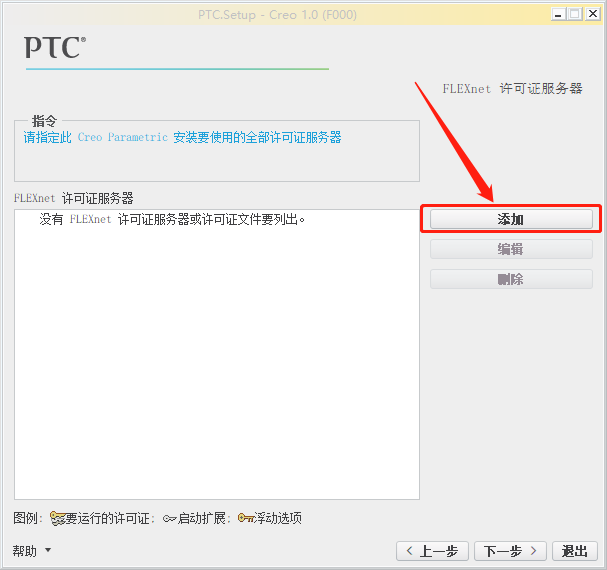The image size is (607, 570).
Task: Click the blue Creo Parametric instruction text
Action: tap(182, 137)
